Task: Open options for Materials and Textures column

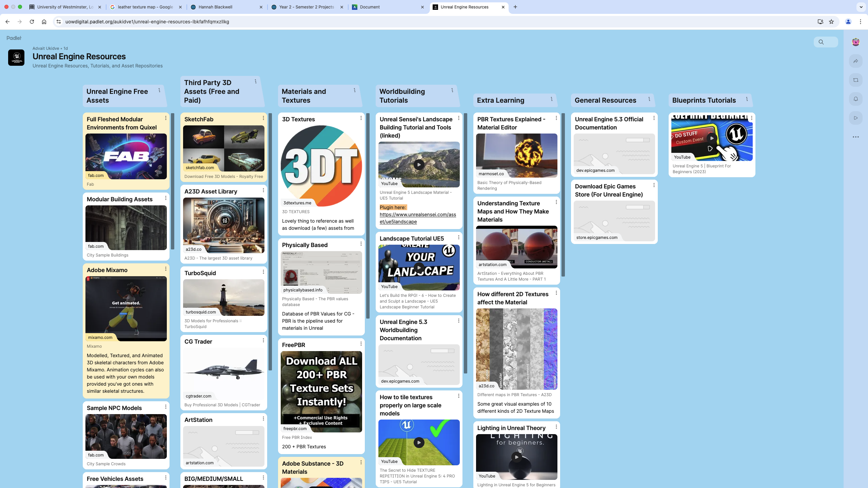Action: pos(355,90)
